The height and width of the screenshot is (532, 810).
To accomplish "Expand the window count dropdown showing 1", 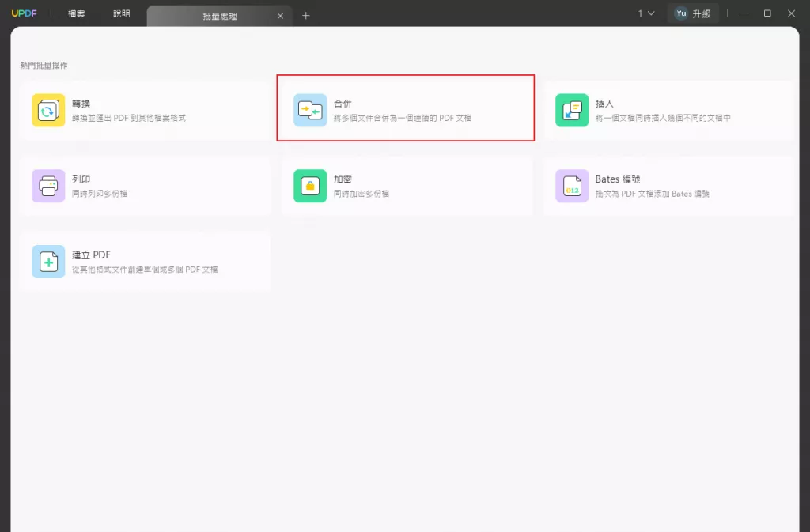I will [x=645, y=13].
